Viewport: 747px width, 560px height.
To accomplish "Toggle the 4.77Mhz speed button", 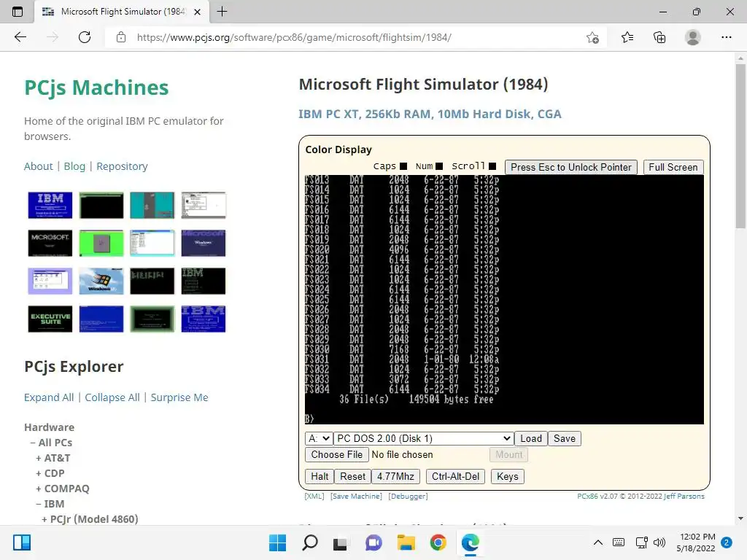I will tap(395, 476).
